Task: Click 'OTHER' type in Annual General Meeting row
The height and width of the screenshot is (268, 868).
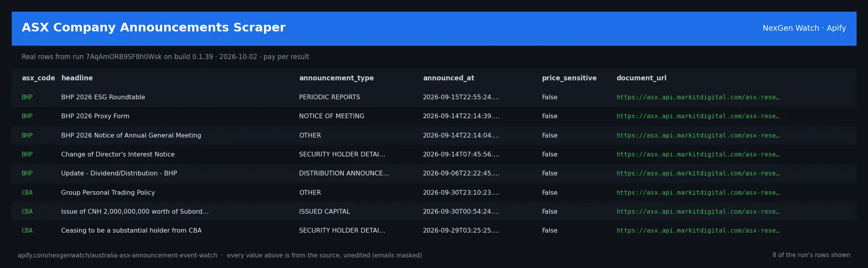Action: pos(310,135)
